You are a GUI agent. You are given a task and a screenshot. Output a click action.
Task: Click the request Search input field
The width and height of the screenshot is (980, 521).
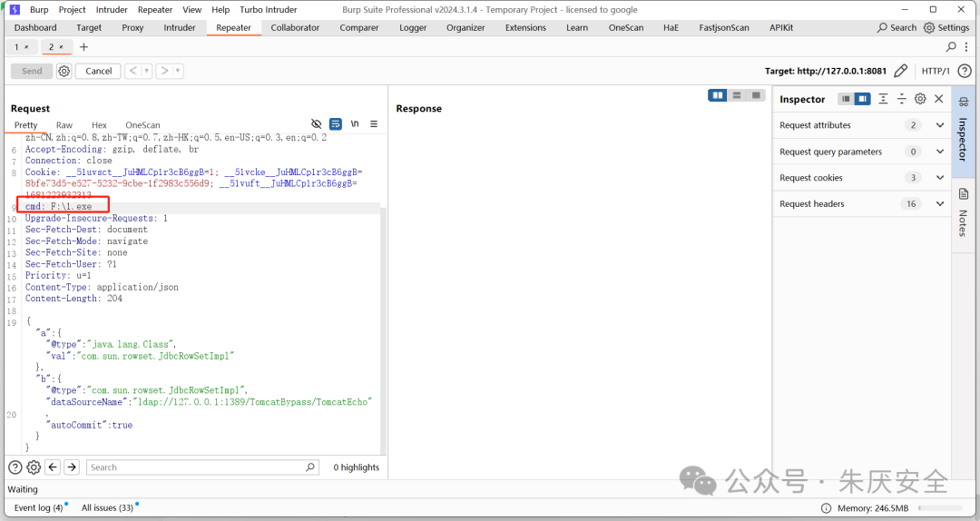pos(201,467)
